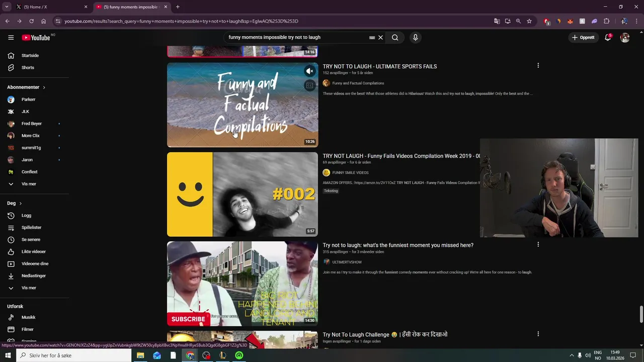The width and height of the screenshot is (644, 362).
Task: Go back in browser history
Action: tap(7, 21)
